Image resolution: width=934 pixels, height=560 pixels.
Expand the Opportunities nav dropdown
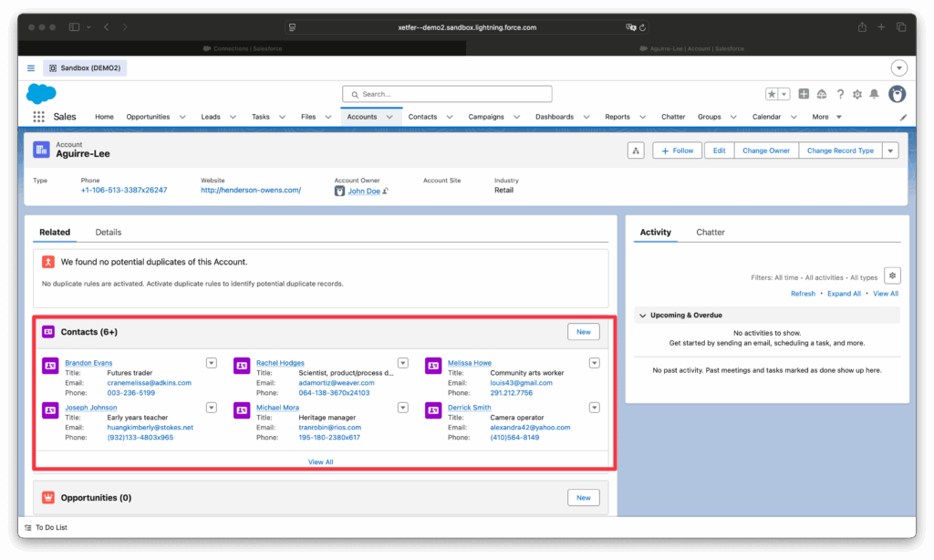point(182,118)
